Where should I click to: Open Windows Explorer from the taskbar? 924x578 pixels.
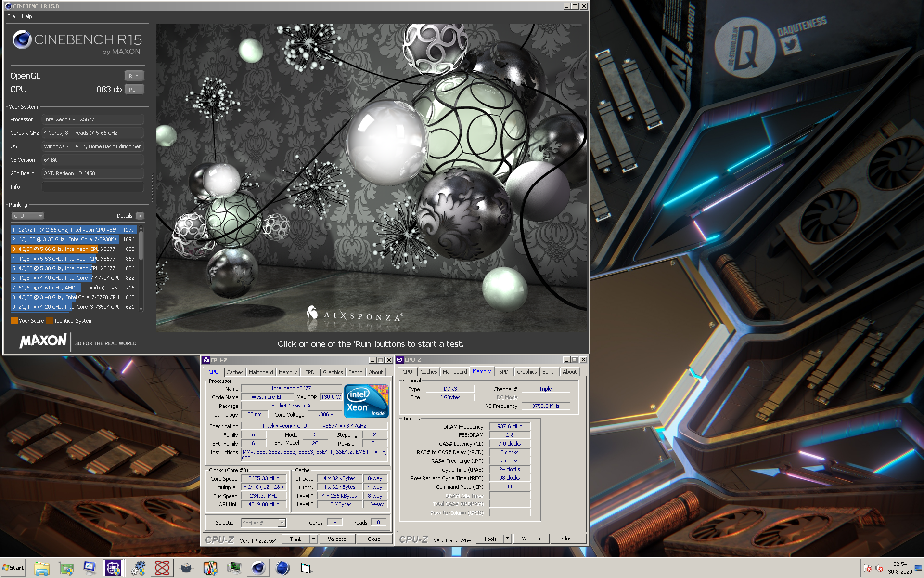pyautogui.click(x=42, y=568)
